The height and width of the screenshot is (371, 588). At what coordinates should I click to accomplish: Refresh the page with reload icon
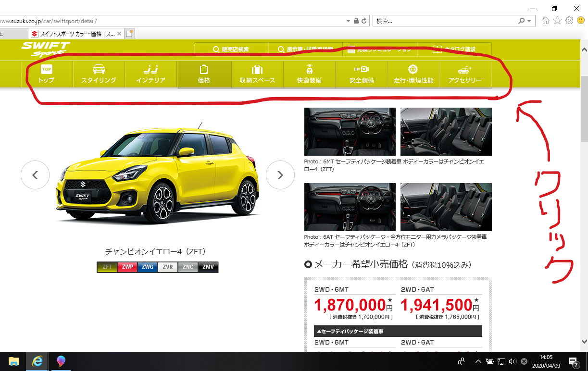coord(364,21)
